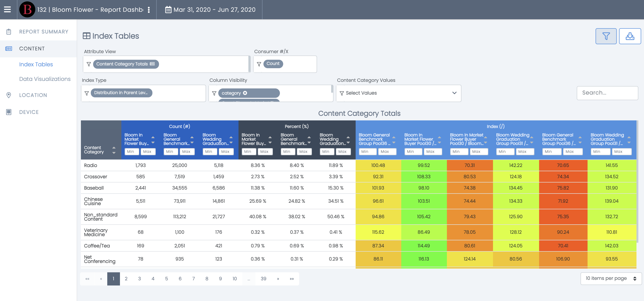The height and width of the screenshot is (301, 644).
Task: Sort by the Content Category column arrows
Action: point(114,150)
